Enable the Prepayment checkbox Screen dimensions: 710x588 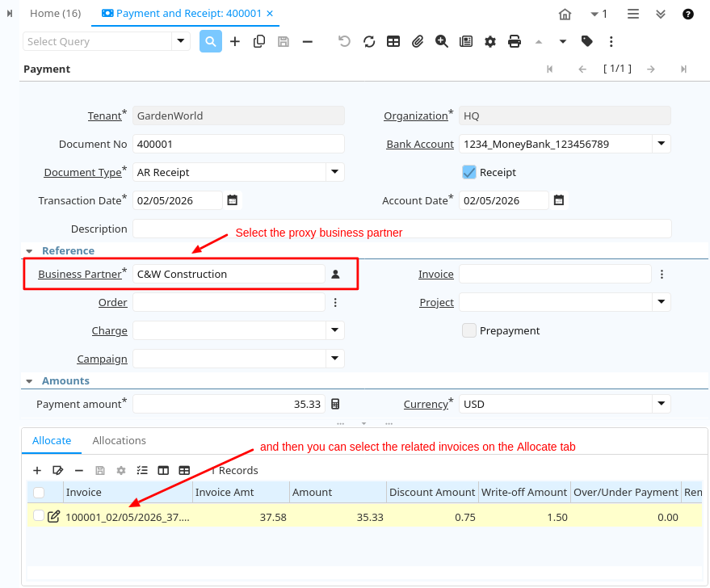coord(469,330)
